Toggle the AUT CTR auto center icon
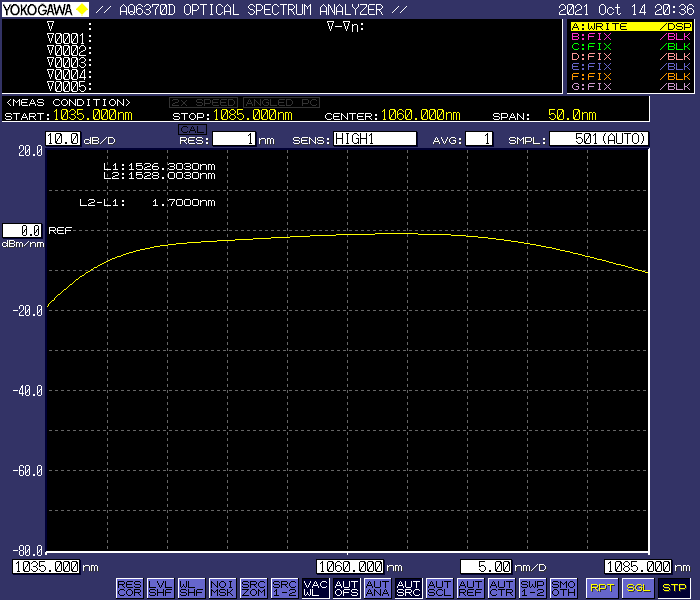700x600 pixels. click(501, 587)
